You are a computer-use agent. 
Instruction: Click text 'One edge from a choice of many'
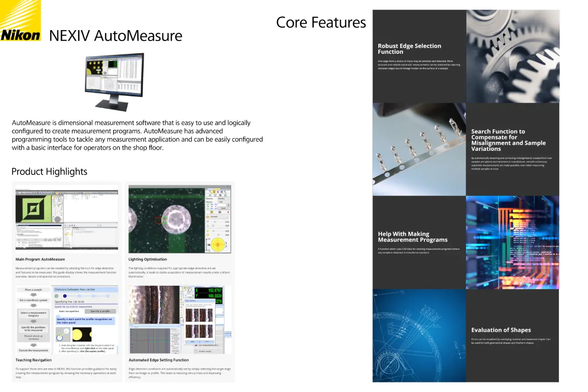pyautogui.click(x=419, y=65)
